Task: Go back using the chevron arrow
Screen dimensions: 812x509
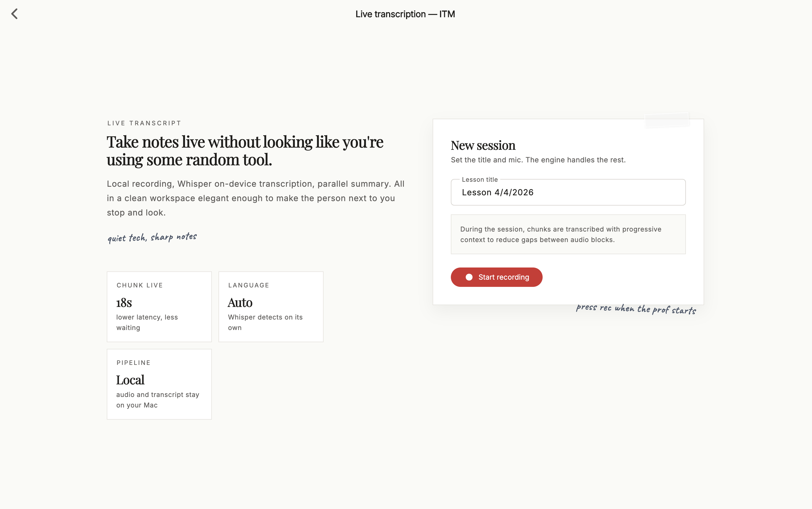Action: [x=14, y=14]
